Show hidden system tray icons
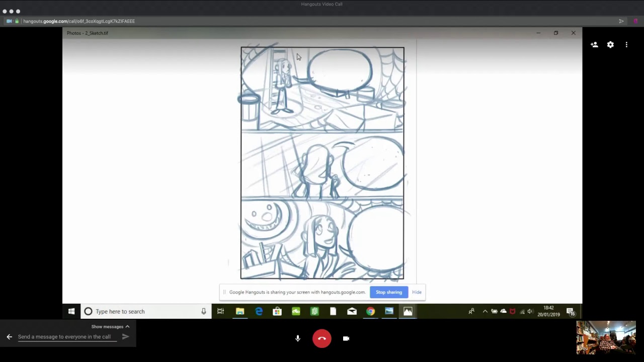 point(485,311)
